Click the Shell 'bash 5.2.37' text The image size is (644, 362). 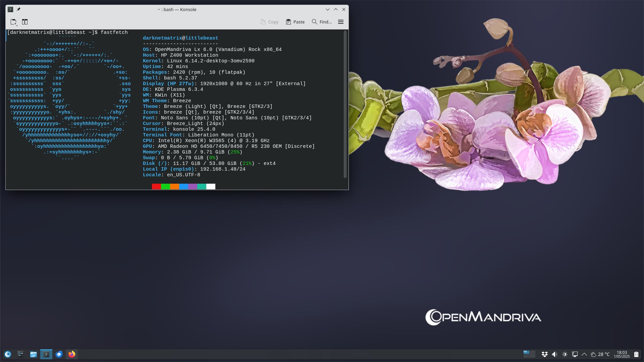pos(180,78)
